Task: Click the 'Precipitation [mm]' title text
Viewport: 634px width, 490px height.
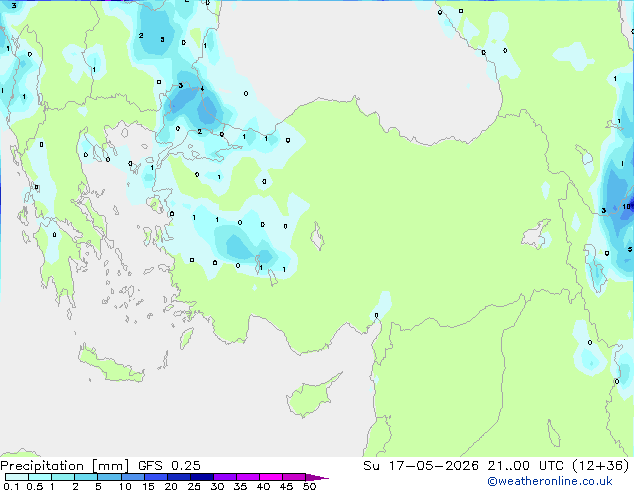Action: [64, 466]
